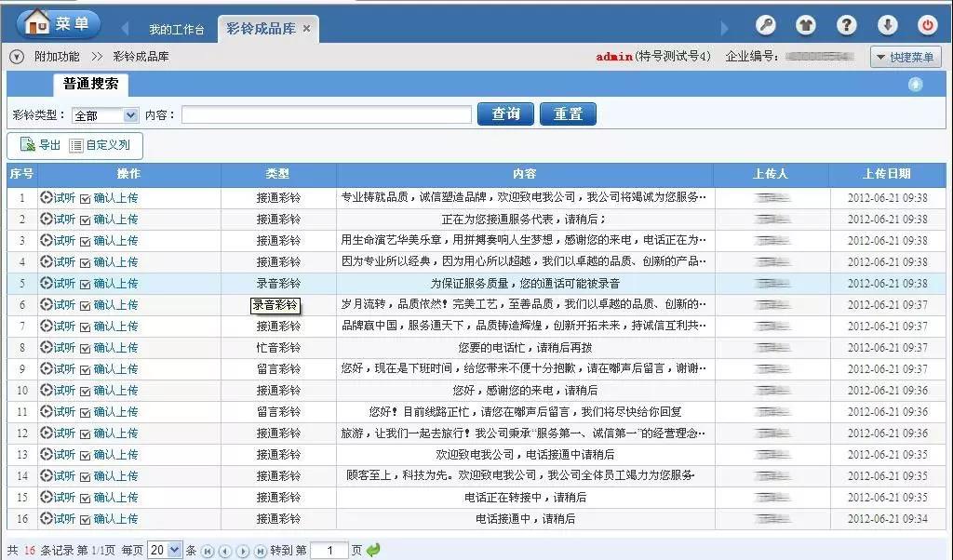Go to next page using pagination arrow
This screenshot has height=560, width=953.
coord(242,551)
